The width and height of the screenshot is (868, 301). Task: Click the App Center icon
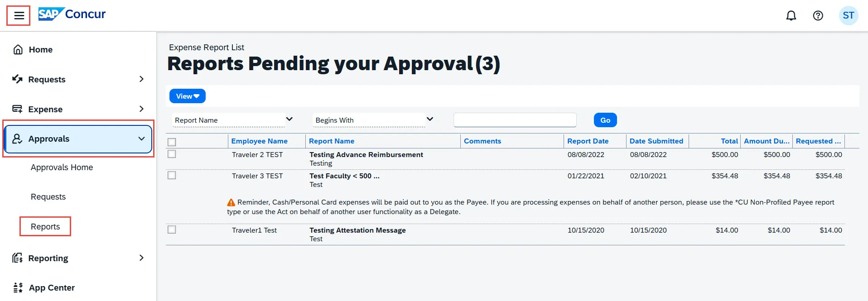coord(18,287)
